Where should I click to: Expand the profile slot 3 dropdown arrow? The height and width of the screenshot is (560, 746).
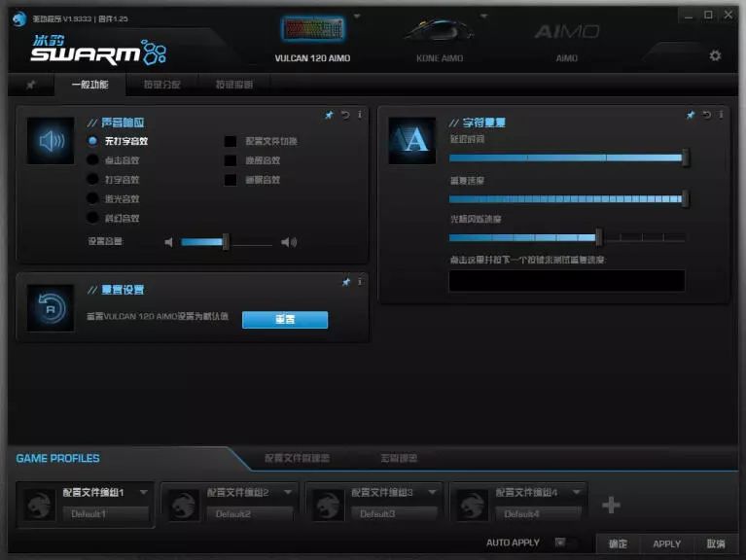point(432,492)
